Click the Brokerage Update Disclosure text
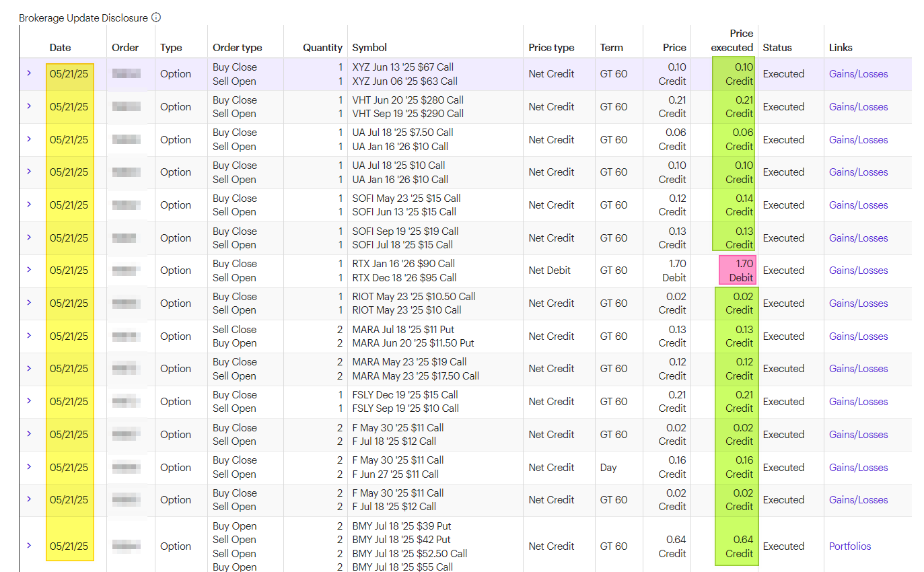Viewport: 924px width, 572px height. tap(83, 17)
